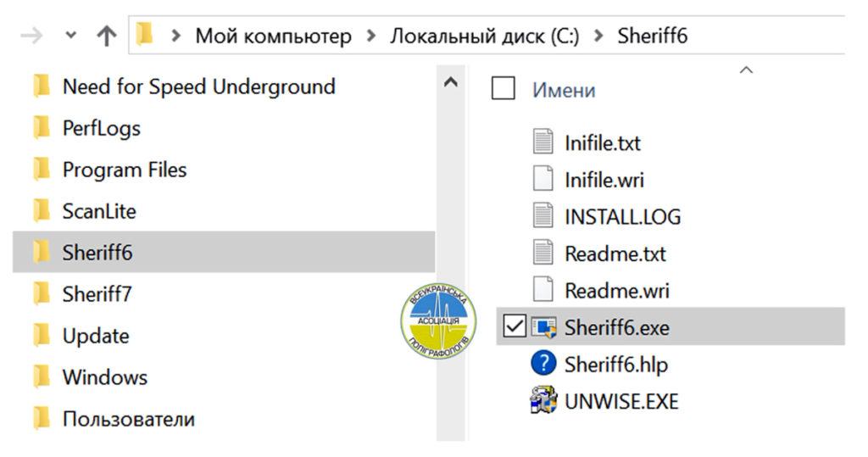
Task: Click the Sheriff6.exe application icon
Action: click(x=542, y=327)
